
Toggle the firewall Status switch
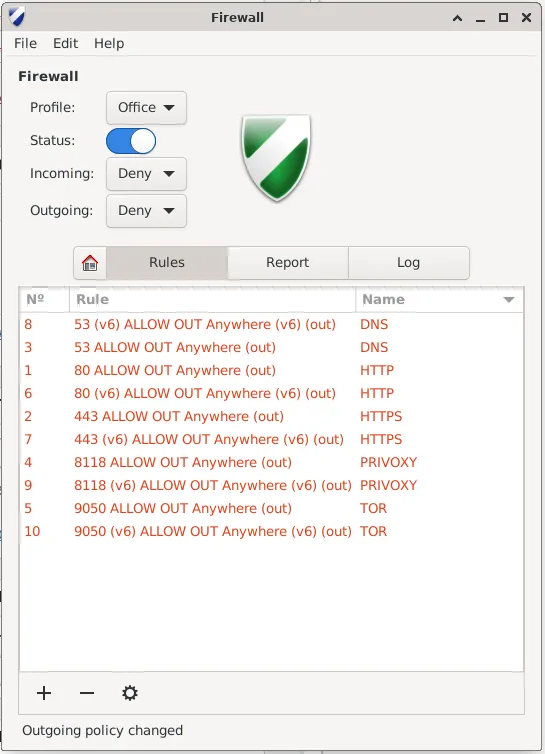[x=131, y=141]
